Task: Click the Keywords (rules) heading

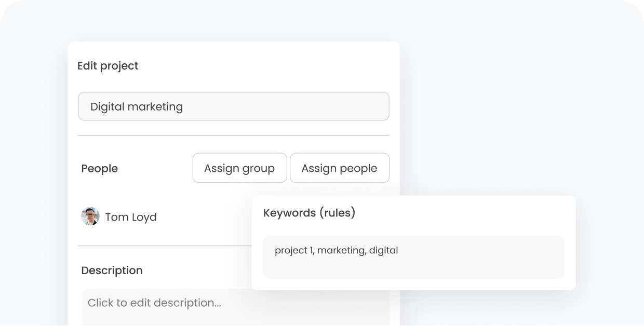Action: pos(309,213)
